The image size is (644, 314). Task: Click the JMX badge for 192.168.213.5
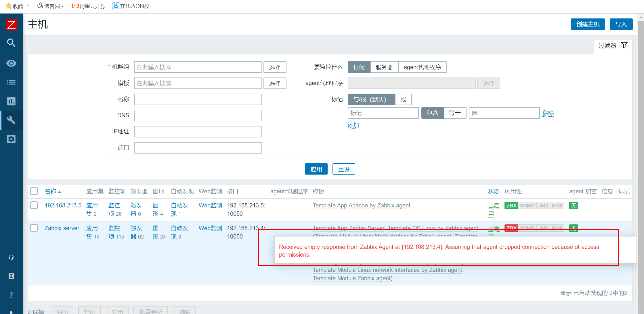point(543,206)
